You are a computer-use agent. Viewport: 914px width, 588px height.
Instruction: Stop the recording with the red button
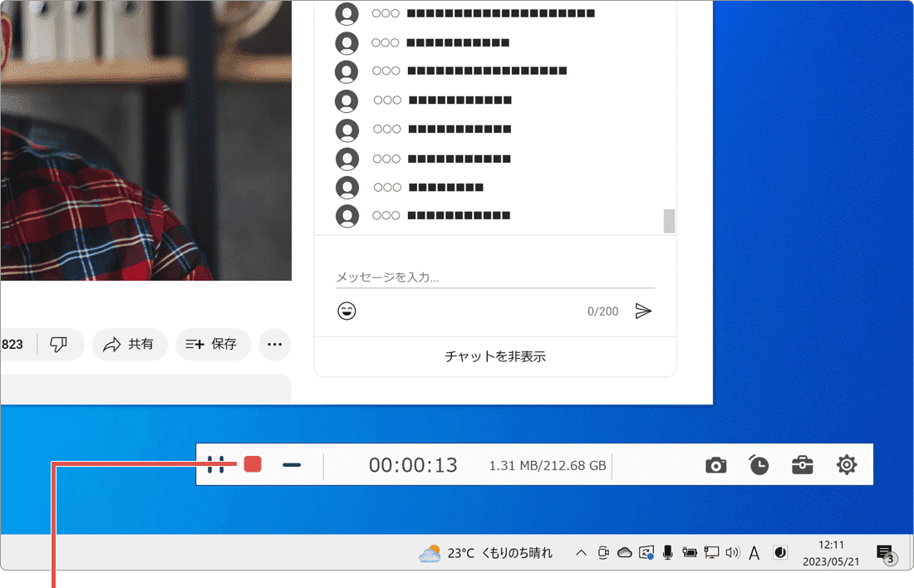click(x=253, y=465)
